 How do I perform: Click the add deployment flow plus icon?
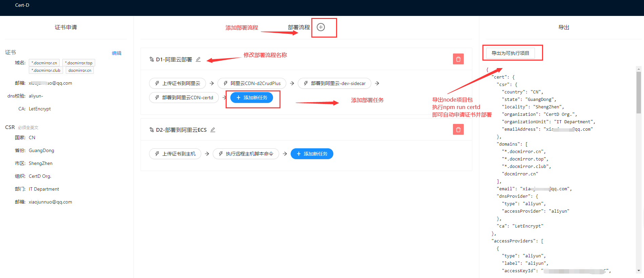[x=320, y=27]
